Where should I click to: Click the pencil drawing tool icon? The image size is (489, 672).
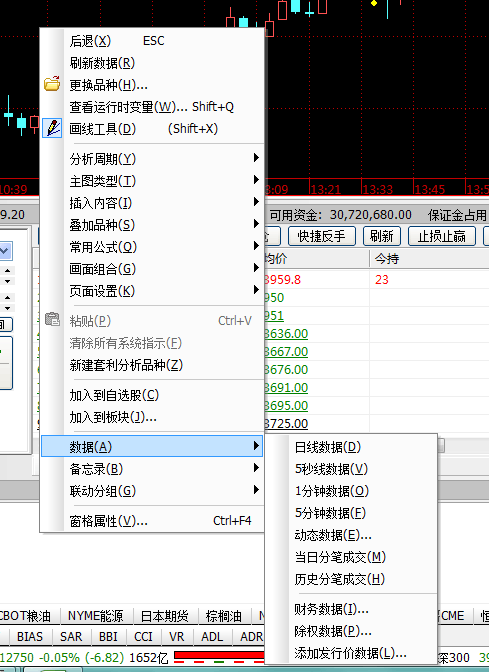(x=52, y=128)
